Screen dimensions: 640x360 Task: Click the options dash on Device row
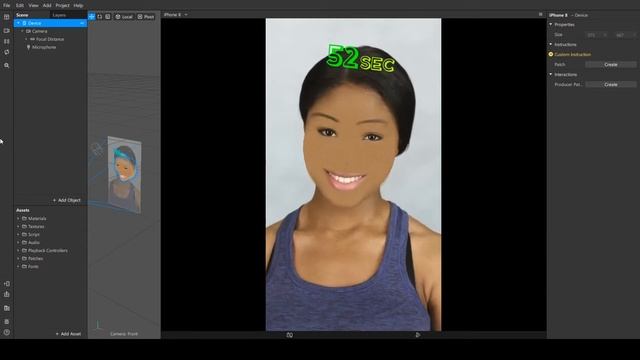point(82,23)
